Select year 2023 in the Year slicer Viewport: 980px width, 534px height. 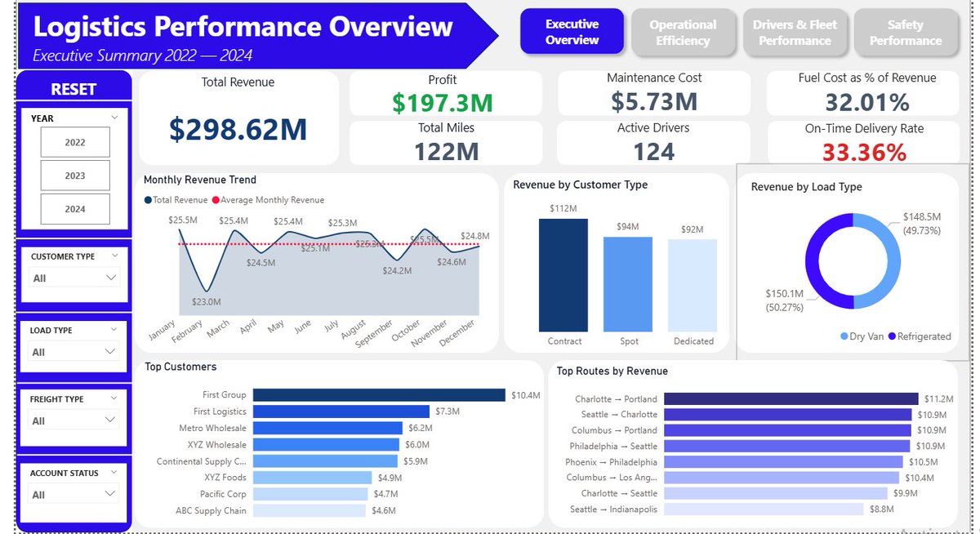point(75,176)
